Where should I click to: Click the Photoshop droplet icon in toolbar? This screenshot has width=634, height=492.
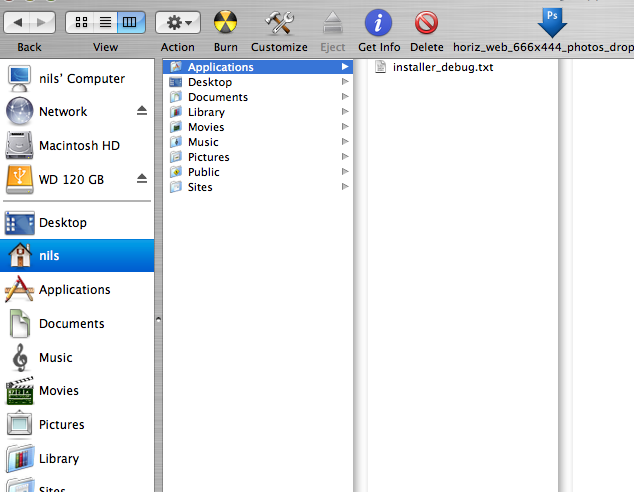tap(552, 23)
